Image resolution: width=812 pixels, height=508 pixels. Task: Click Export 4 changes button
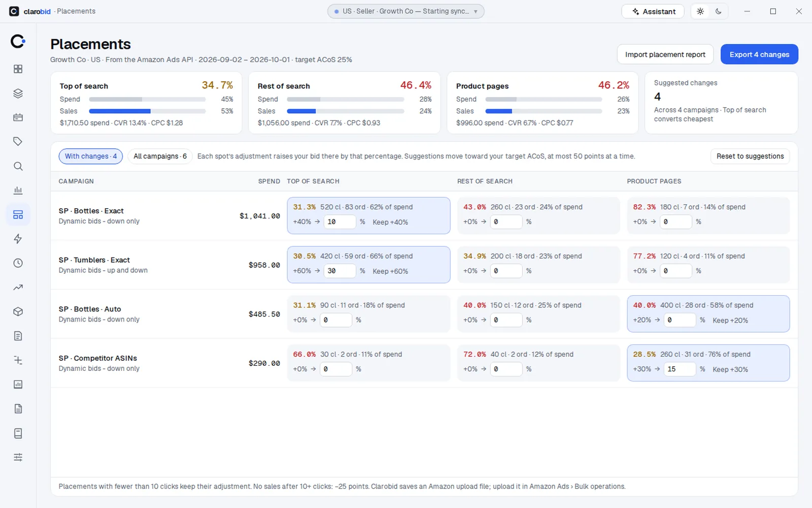coord(759,54)
